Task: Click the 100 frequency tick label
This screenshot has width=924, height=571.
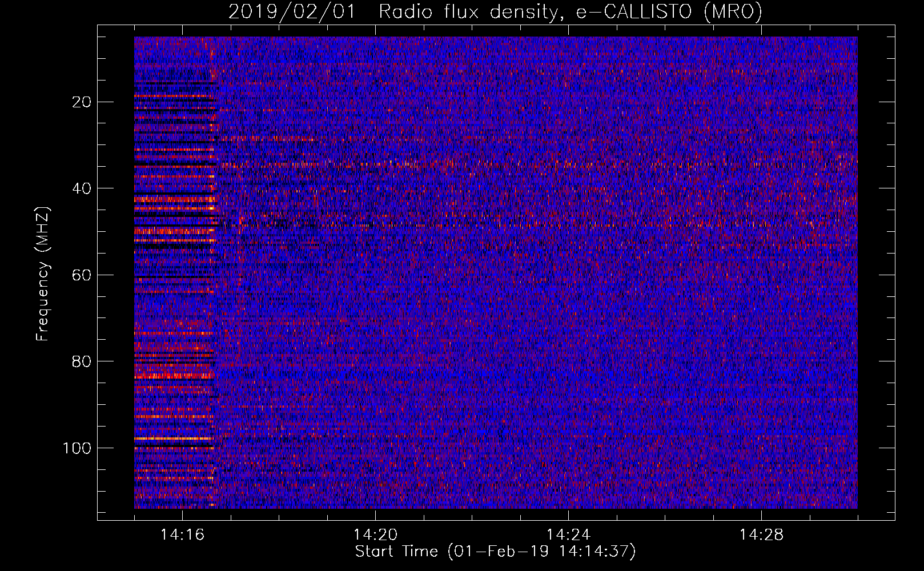Action: coord(77,448)
